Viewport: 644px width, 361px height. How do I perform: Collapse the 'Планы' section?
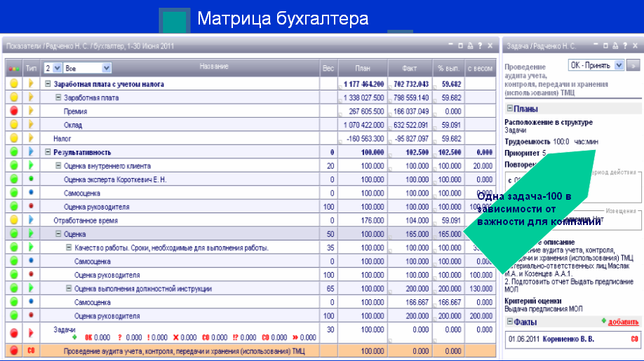[510, 108]
